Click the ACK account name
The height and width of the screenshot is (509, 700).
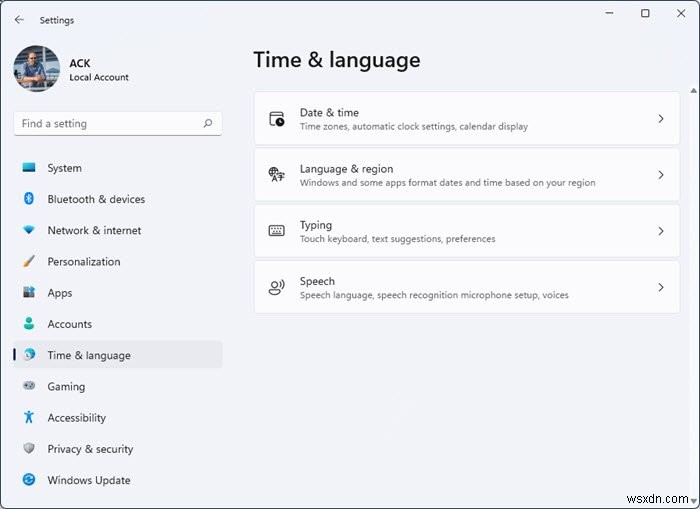pos(80,63)
